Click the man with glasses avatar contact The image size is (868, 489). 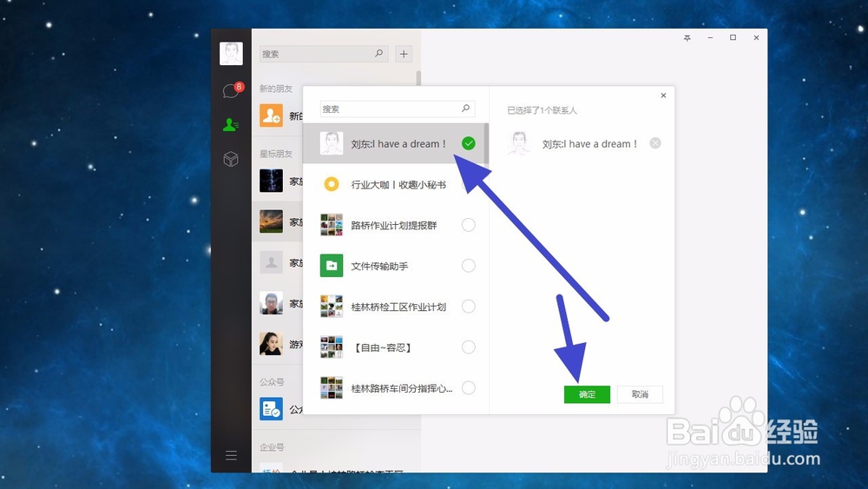click(x=271, y=303)
